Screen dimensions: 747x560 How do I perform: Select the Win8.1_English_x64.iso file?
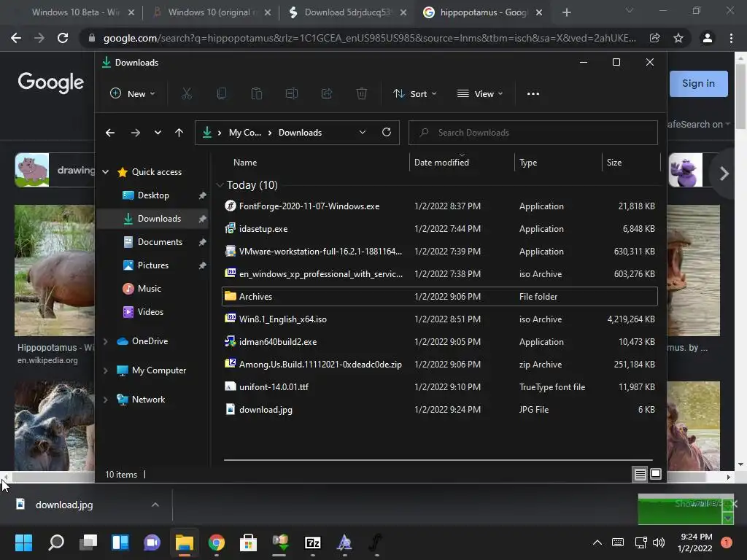click(440, 319)
